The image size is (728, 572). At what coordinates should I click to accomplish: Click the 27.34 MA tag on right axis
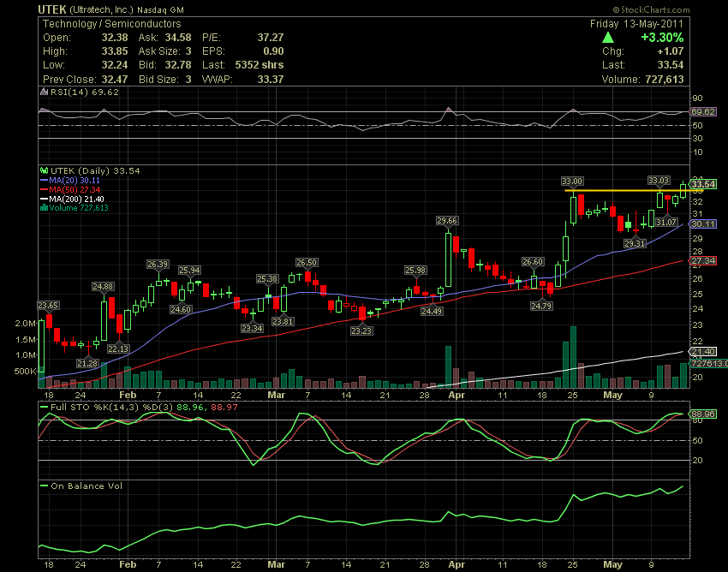[703, 261]
